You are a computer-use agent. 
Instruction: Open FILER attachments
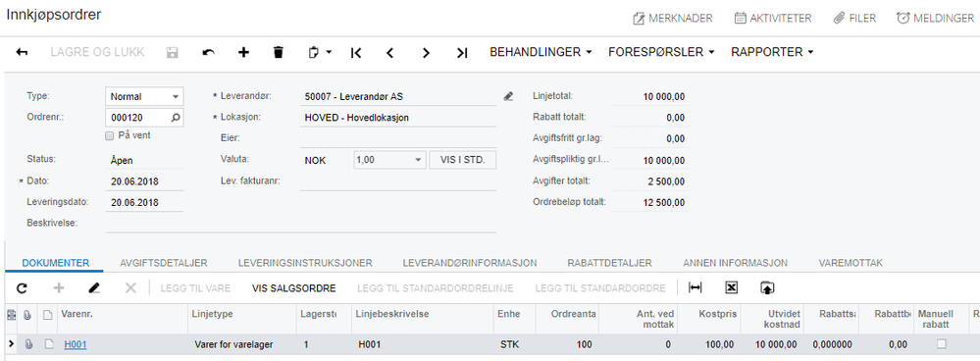[854, 18]
